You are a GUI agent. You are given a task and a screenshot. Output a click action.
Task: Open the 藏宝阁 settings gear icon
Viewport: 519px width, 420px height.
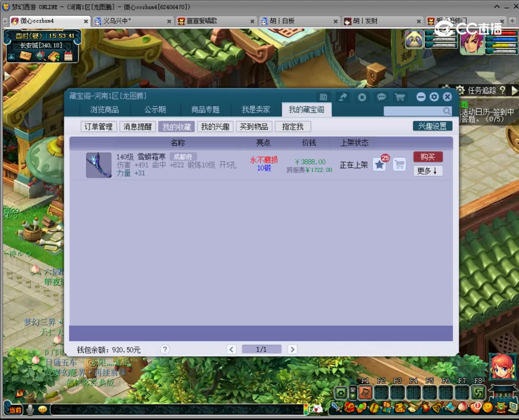[x=434, y=97]
